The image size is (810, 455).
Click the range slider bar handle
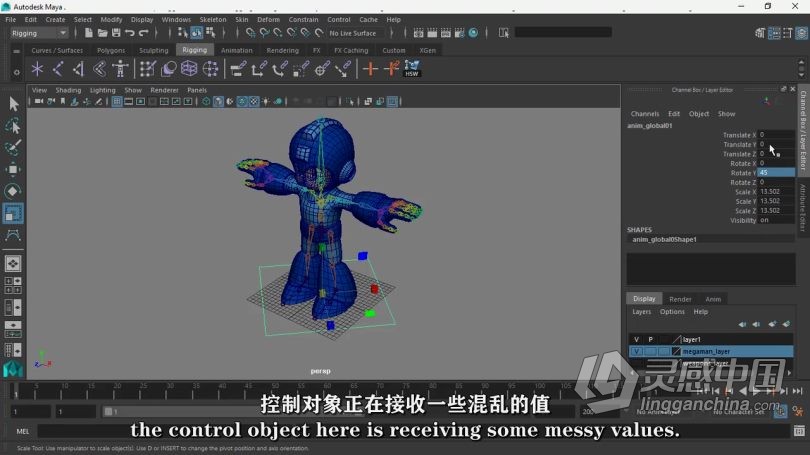(108, 412)
